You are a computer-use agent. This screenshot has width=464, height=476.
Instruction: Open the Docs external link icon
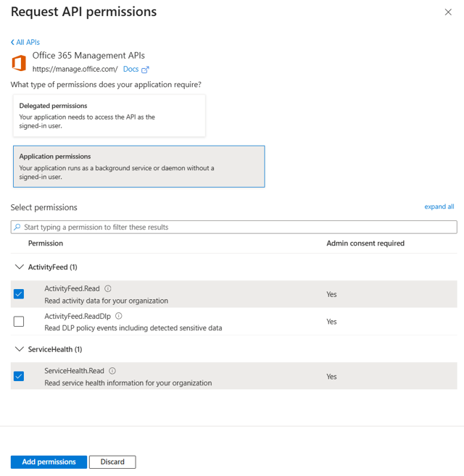[145, 70]
